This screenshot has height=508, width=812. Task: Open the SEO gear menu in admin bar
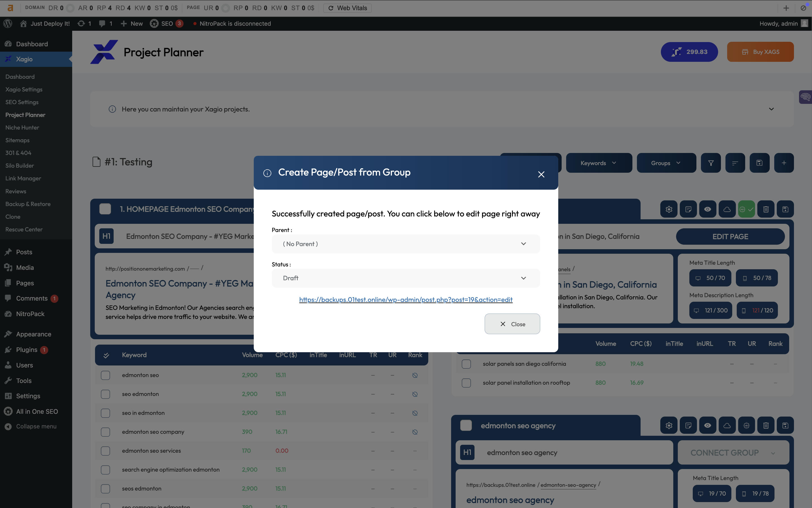[166, 23]
